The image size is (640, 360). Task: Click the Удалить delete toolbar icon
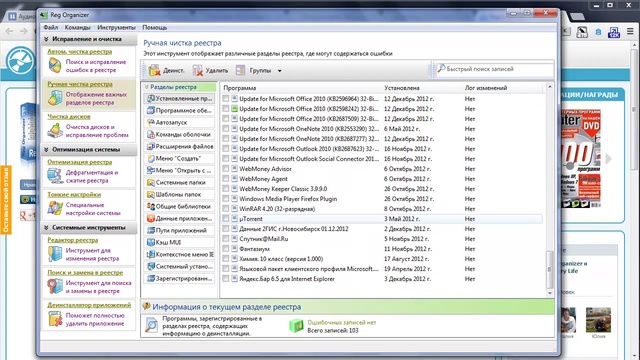(198, 71)
